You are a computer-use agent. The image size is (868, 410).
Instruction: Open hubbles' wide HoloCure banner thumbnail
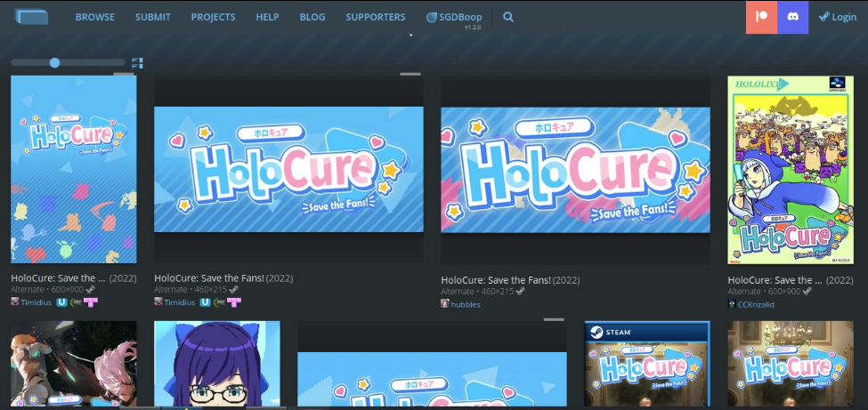click(x=575, y=170)
